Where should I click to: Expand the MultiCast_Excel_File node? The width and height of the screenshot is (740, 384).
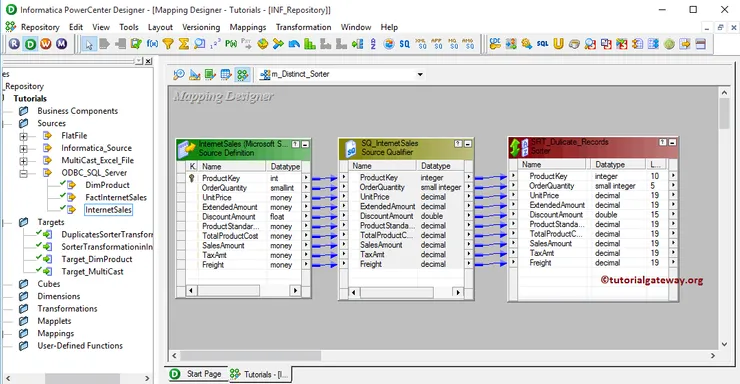[23, 161]
